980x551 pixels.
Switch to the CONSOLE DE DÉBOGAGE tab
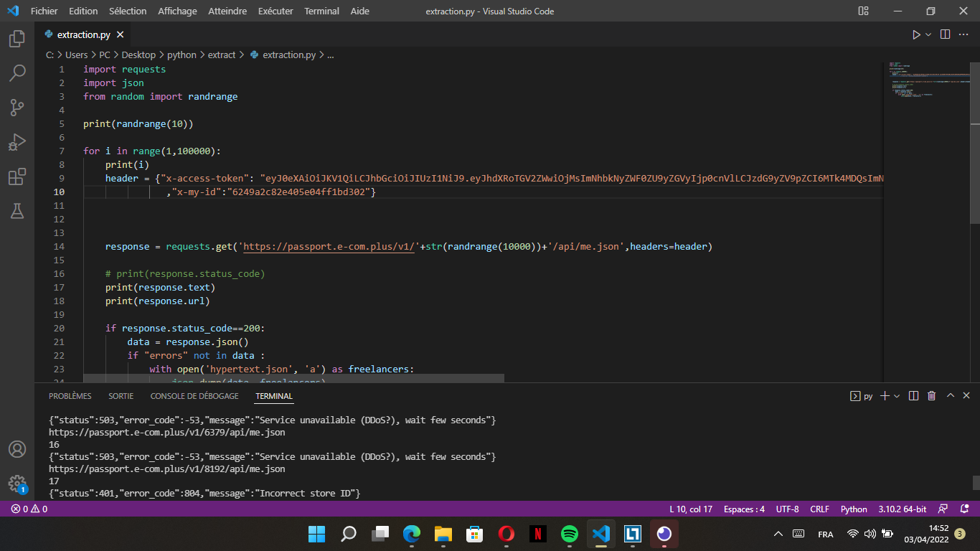pyautogui.click(x=194, y=396)
